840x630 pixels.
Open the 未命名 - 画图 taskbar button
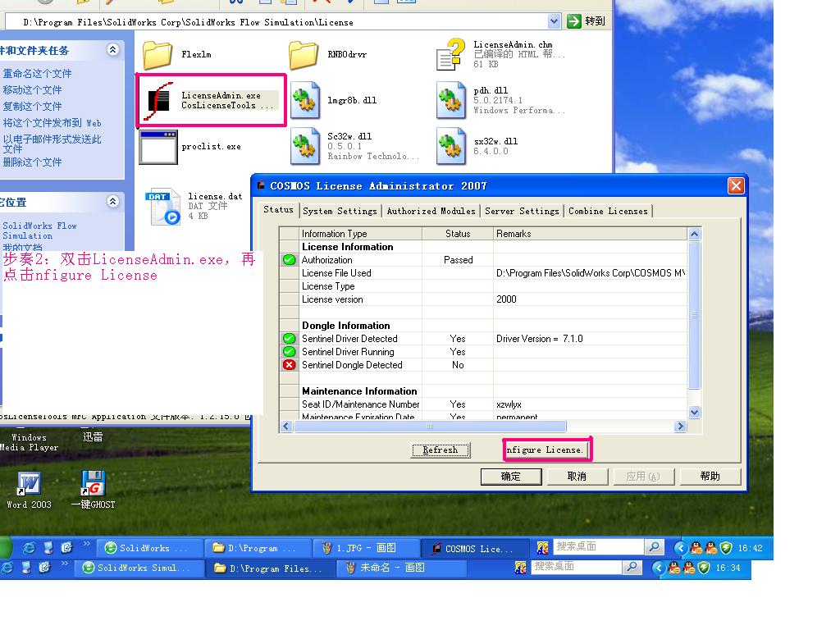click(400, 568)
